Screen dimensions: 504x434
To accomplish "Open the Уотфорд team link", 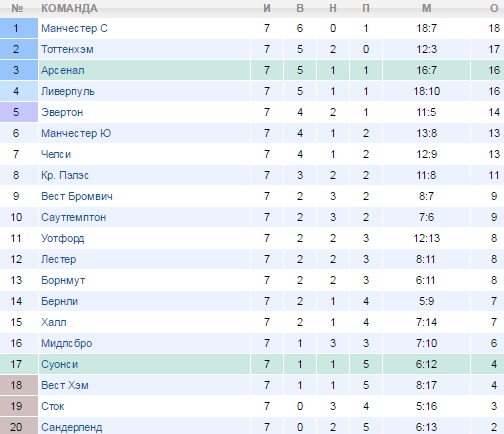I will [x=63, y=238].
